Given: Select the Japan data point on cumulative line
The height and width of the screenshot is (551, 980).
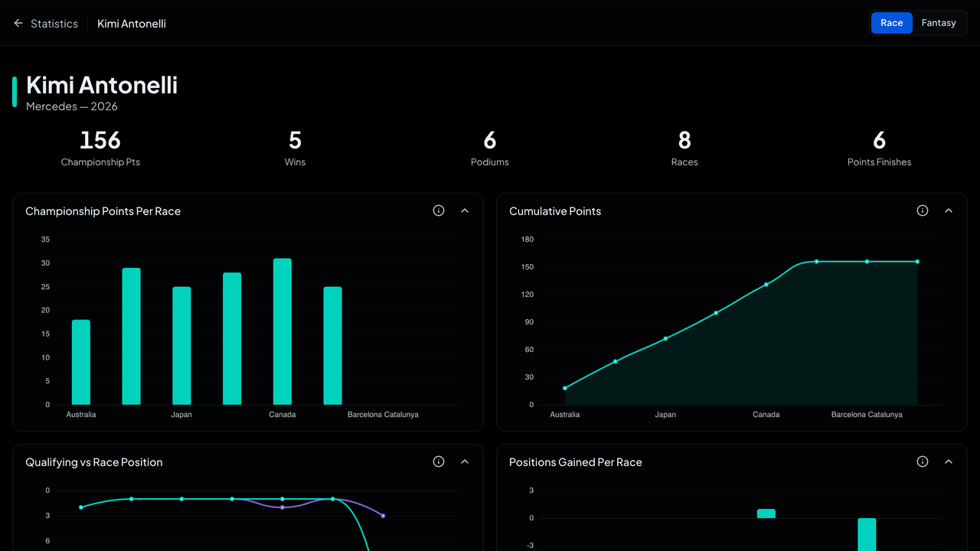Looking at the screenshot, I should pyautogui.click(x=665, y=338).
